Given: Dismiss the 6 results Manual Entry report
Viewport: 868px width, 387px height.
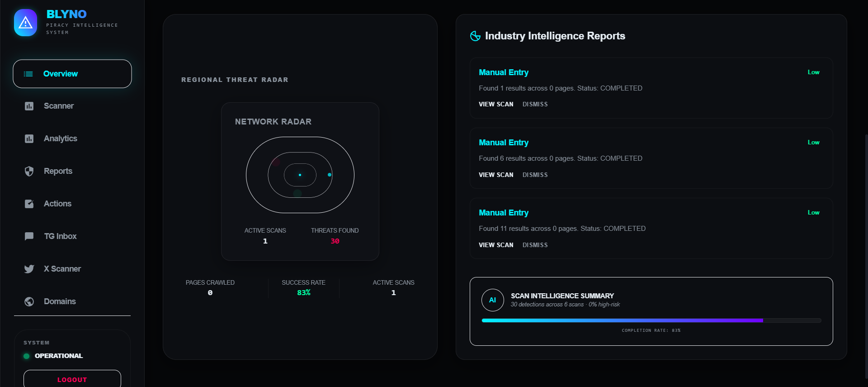Looking at the screenshot, I should pyautogui.click(x=535, y=175).
